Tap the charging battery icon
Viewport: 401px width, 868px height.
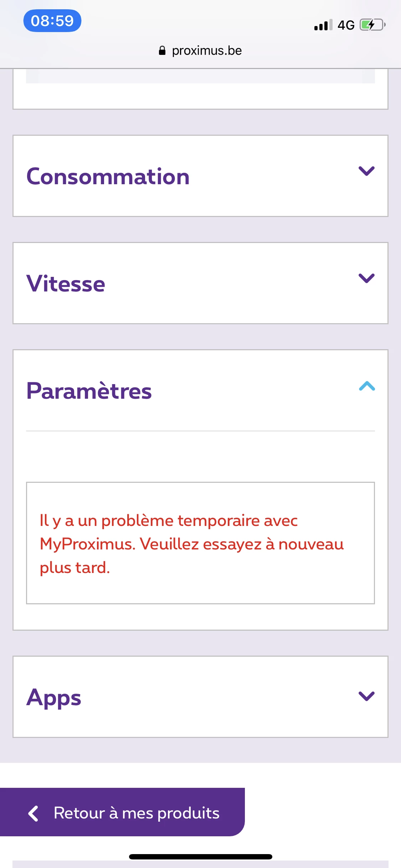(x=372, y=25)
